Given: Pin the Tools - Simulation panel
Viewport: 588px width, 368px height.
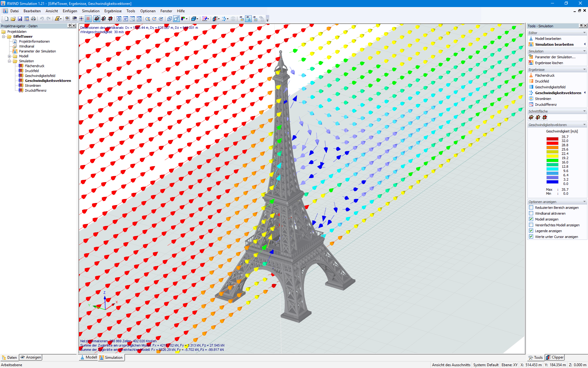Looking at the screenshot, I should pos(581,26).
